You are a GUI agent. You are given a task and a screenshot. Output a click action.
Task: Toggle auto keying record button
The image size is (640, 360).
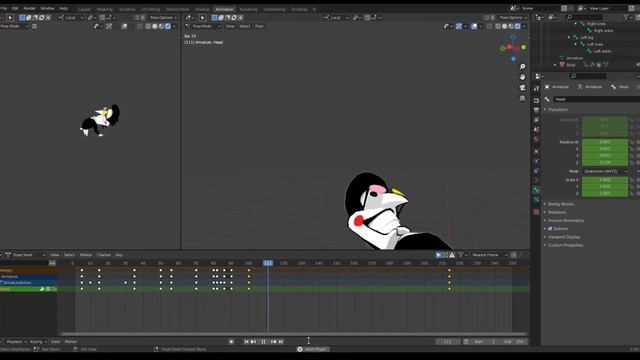pyautogui.click(x=231, y=342)
